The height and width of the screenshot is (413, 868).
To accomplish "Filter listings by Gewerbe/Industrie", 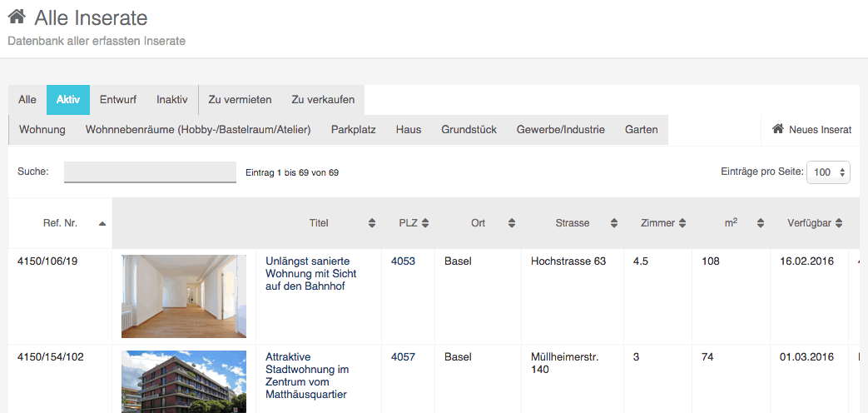I will coord(560,130).
